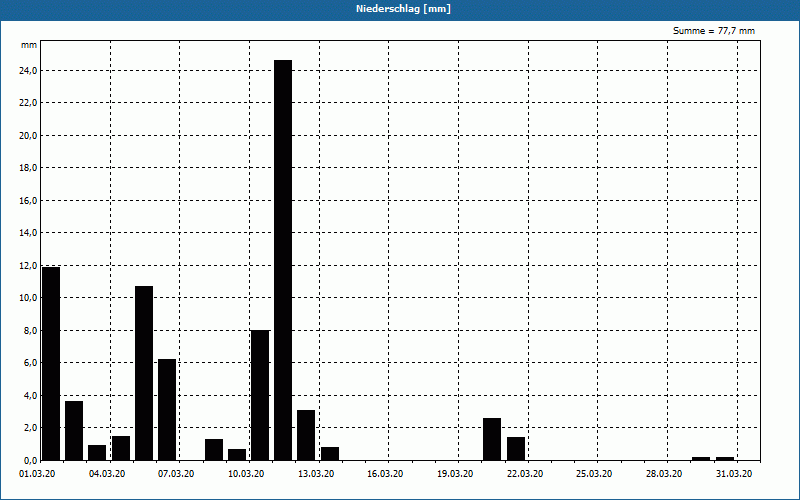Select the first bar at 01.03.20
This screenshot has width=800, height=500.
pyautogui.click(x=51, y=364)
